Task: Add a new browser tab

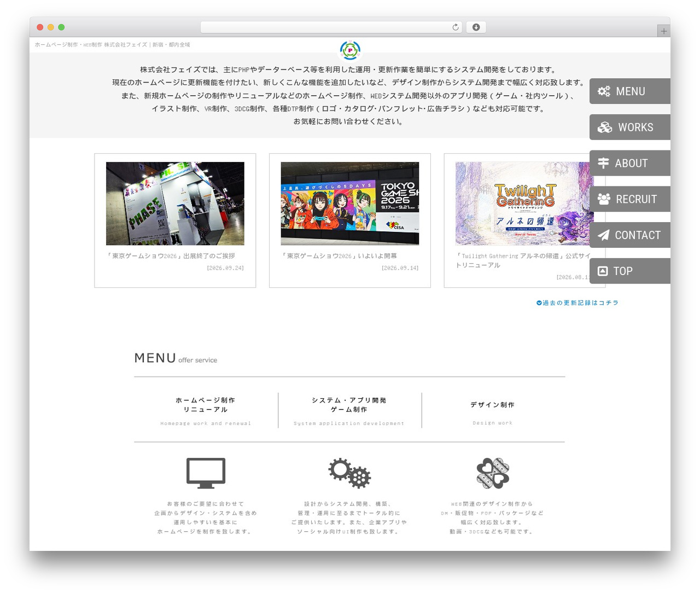Action: pos(663,31)
